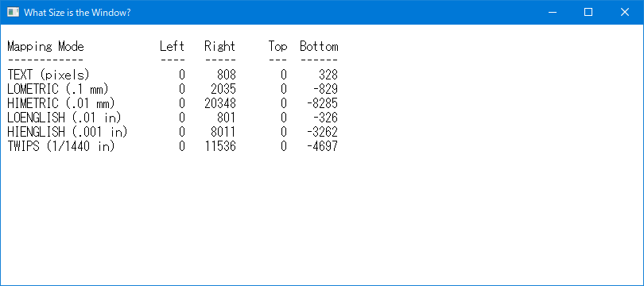Screen dimensions: 644x286
Task: Click the 20348 HIMETRIC right value
Action: tap(220, 103)
